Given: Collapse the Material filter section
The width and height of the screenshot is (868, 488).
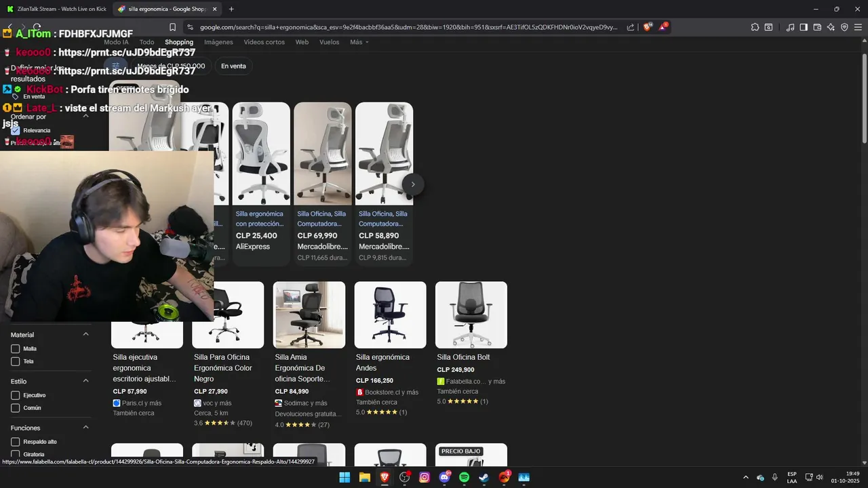Looking at the screenshot, I should pos(86,334).
